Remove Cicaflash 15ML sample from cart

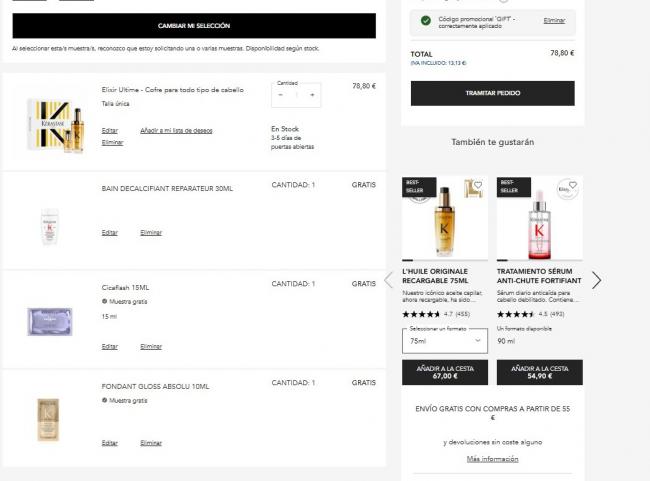tap(151, 346)
